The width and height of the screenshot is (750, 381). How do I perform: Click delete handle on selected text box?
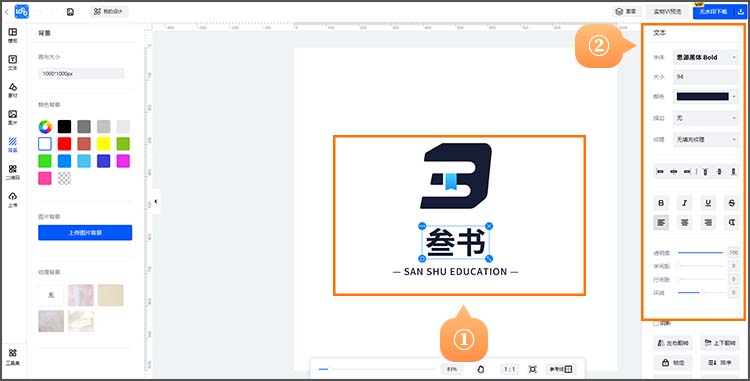pos(489,226)
